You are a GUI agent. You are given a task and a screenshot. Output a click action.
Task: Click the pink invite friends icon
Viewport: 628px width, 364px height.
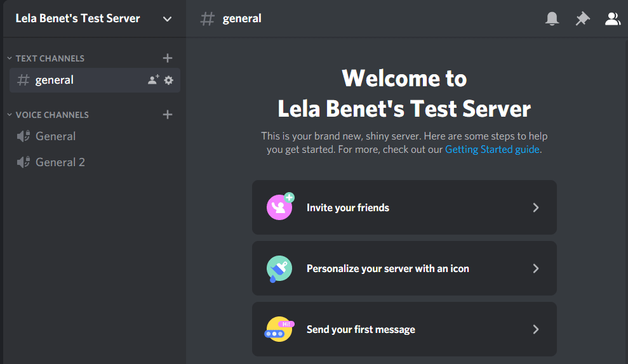pos(279,207)
